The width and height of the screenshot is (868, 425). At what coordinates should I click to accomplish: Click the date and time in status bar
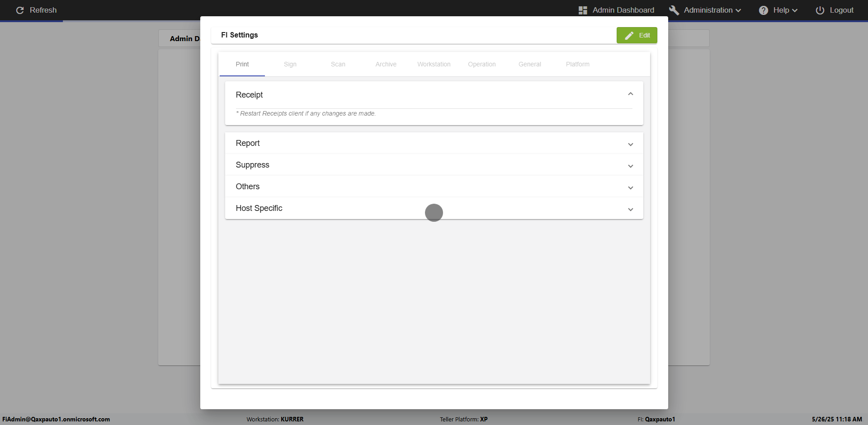(837, 419)
